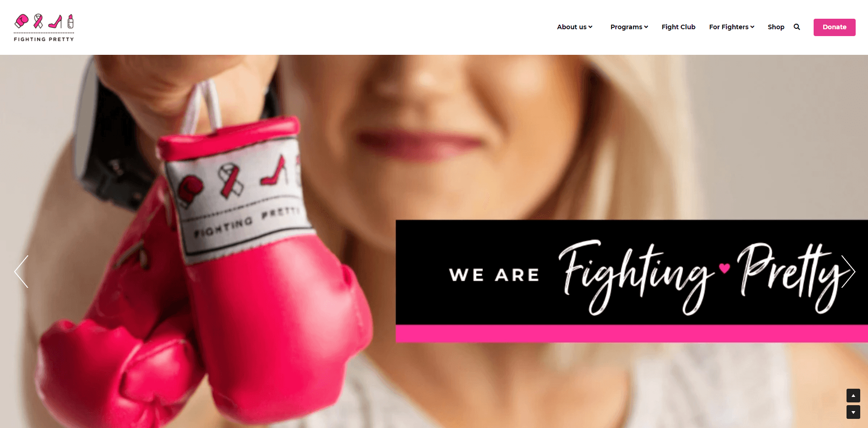The width and height of the screenshot is (868, 428).
Task: Open the search magnifier icon
Action: point(797,27)
